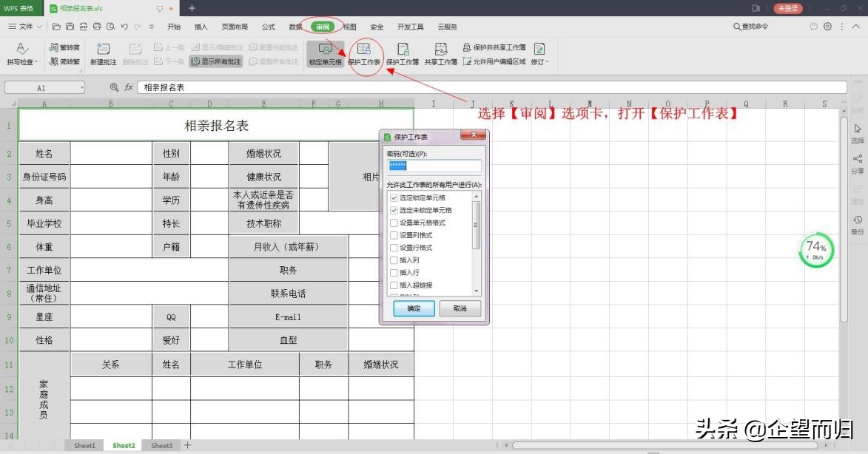This screenshot has height=454, width=868.
Task: Switch to the Sheet3 tab
Action: 161,445
